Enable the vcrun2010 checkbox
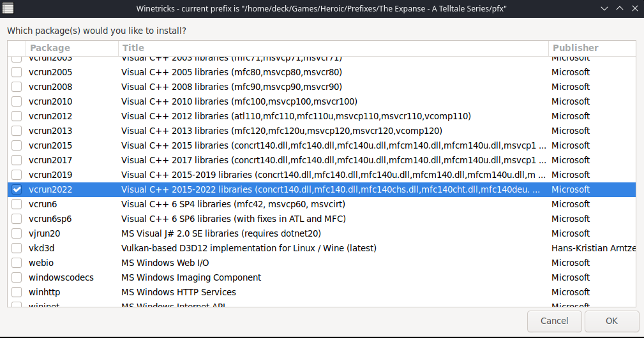The height and width of the screenshot is (338, 644). click(x=17, y=101)
